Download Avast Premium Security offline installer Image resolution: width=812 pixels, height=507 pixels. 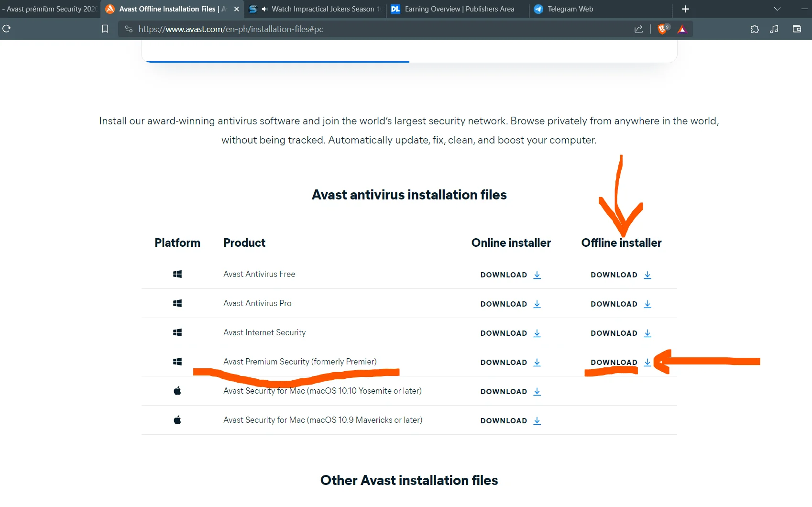tap(621, 363)
